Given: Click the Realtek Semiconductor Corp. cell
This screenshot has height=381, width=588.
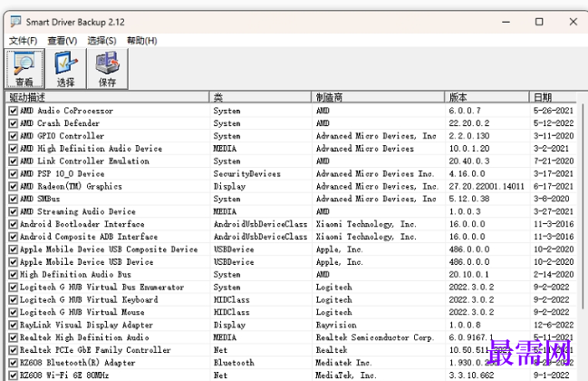Looking at the screenshot, I should click(374, 337).
